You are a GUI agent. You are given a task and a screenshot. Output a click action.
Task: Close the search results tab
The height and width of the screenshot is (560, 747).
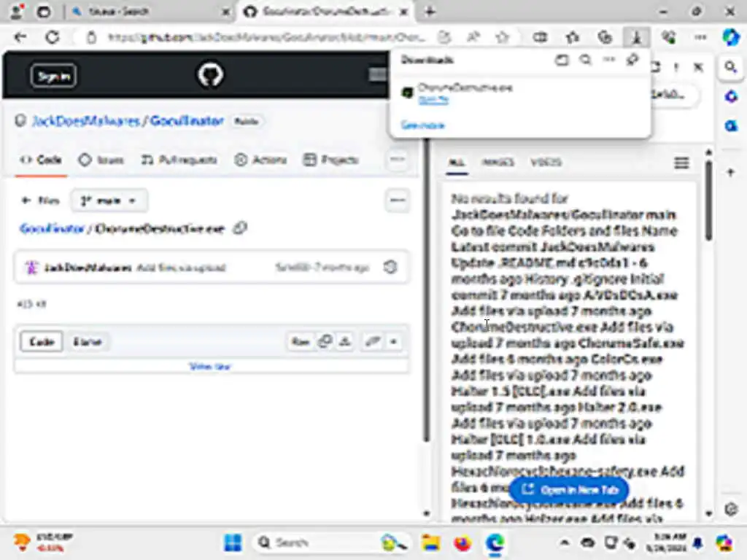[x=226, y=12]
